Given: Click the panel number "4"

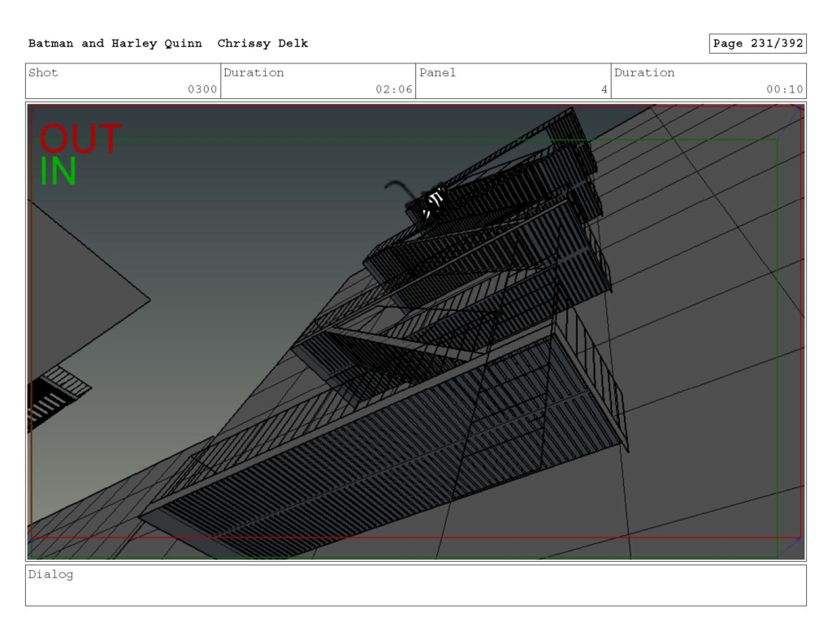Looking at the screenshot, I should click(604, 89).
